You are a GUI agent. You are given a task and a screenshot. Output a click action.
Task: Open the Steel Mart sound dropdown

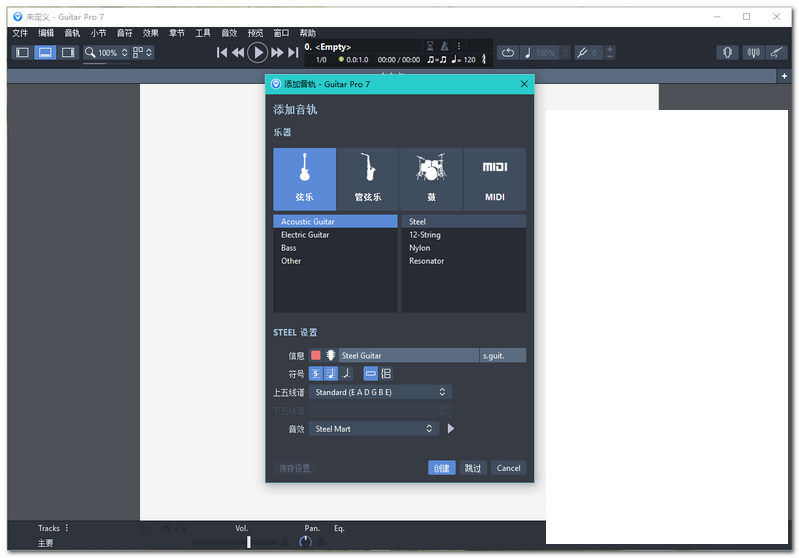[x=374, y=429]
